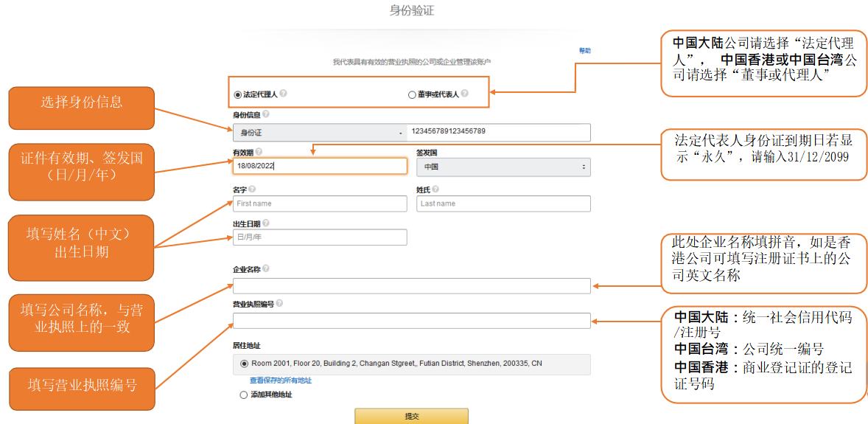This screenshot has width=868, height=424.
Task: Click the First name input field
Action: click(x=320, y=204)
